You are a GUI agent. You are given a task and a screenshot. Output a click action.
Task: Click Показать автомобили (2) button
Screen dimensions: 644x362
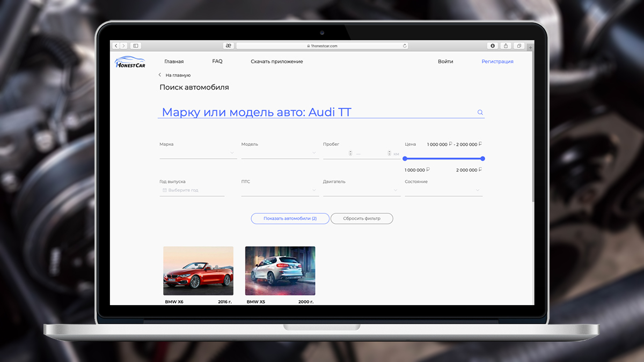pos(290,219)
